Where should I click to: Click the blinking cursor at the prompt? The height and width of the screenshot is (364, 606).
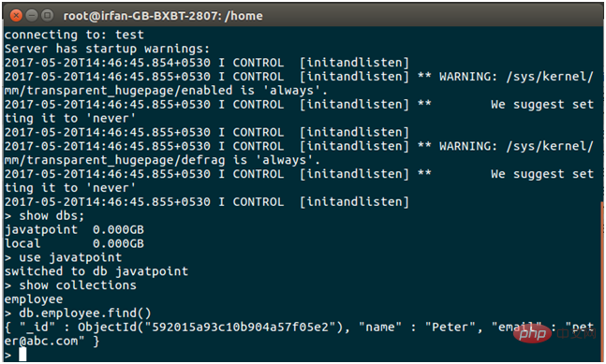coord(22,354)
